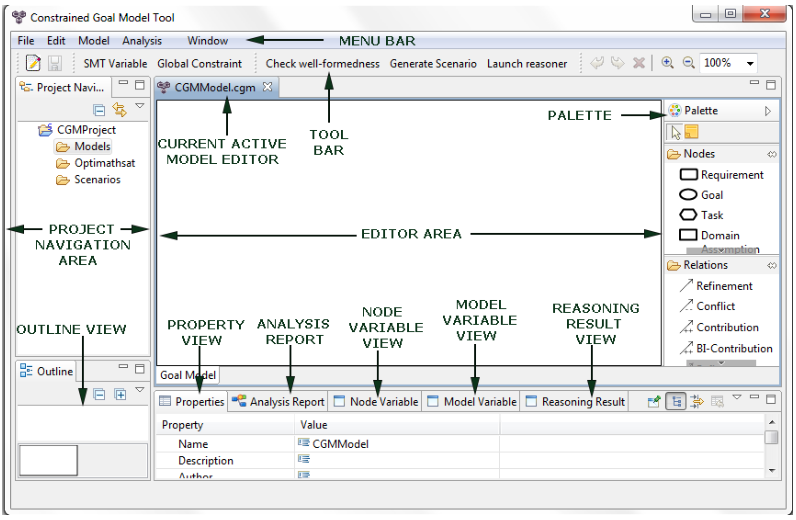796x520 pixels.
Task: Collapse all in Project Navigator toolbar
Action: tap(99, 110)
